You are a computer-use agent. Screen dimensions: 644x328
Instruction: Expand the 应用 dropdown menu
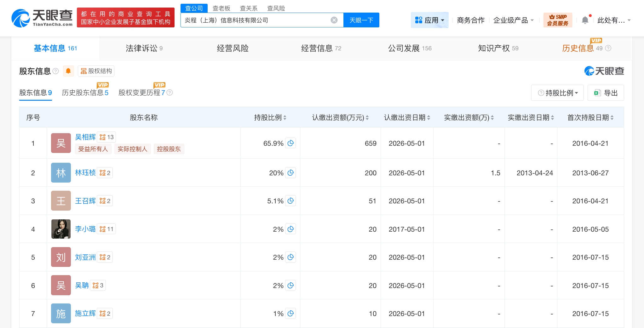[x=429, y=20]
